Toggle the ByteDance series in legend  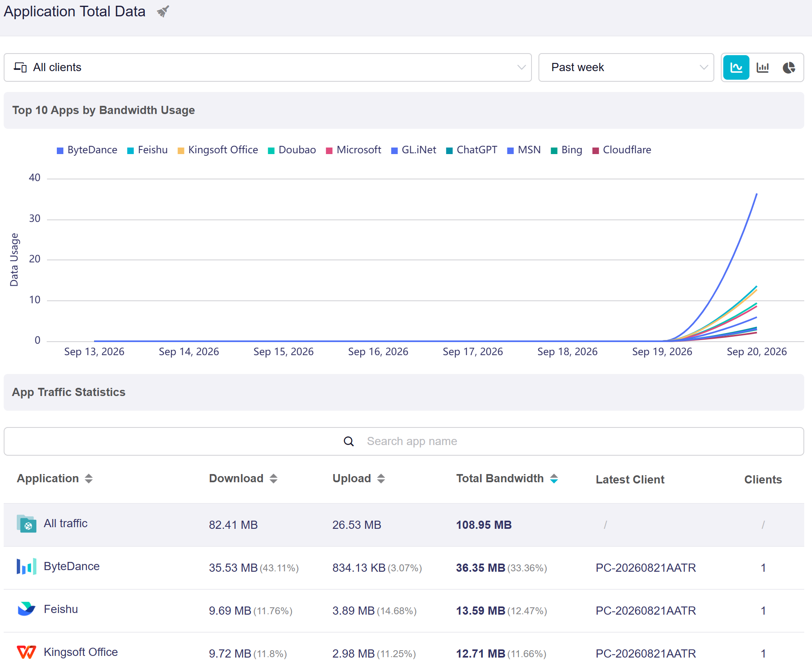87,150
